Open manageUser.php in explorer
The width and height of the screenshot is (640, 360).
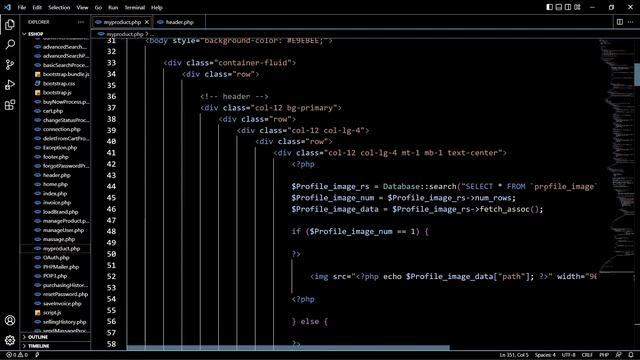click(x=63, y=230)
